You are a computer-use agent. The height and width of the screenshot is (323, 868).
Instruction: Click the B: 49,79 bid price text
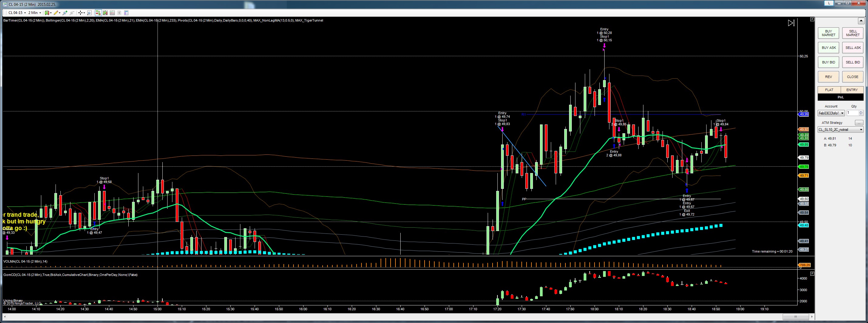pyautogui.click(x=830, y=145)
